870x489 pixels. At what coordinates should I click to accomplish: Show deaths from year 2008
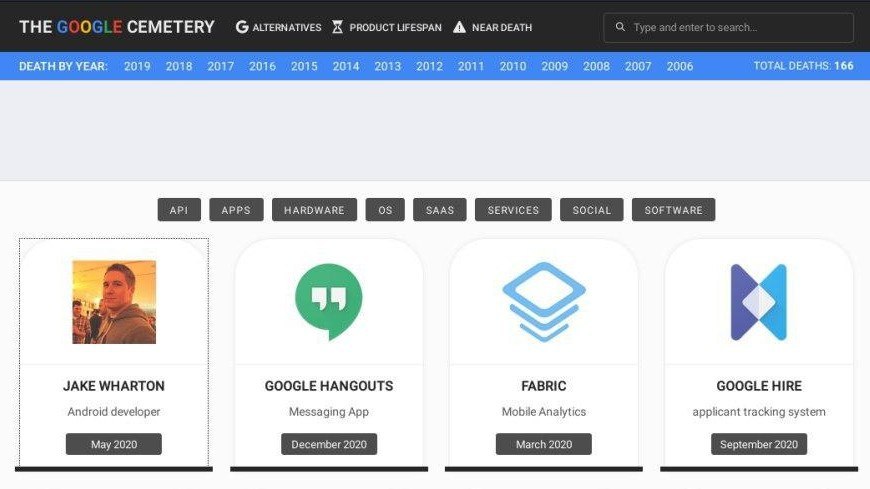pyautogui.click(x=596, y=66)
